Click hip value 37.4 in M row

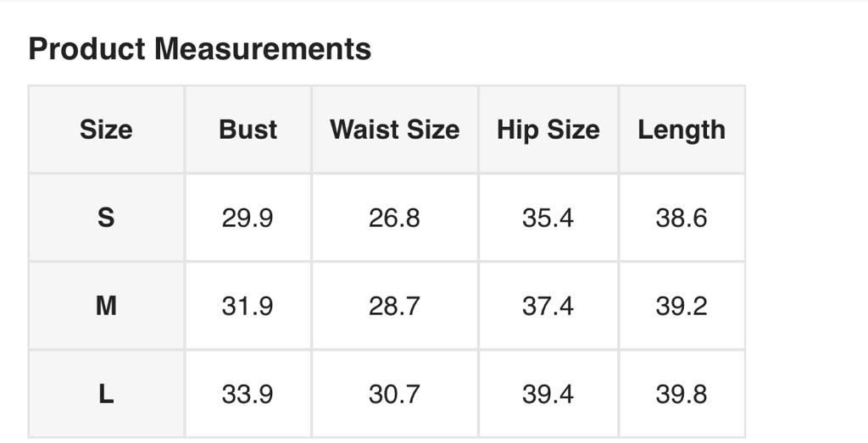click(x=548, y=306)
